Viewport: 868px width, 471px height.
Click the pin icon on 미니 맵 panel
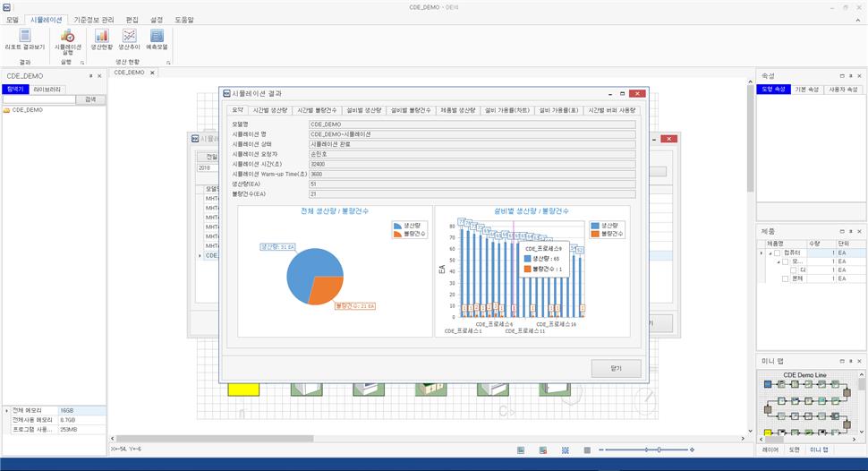pos(851,360)
